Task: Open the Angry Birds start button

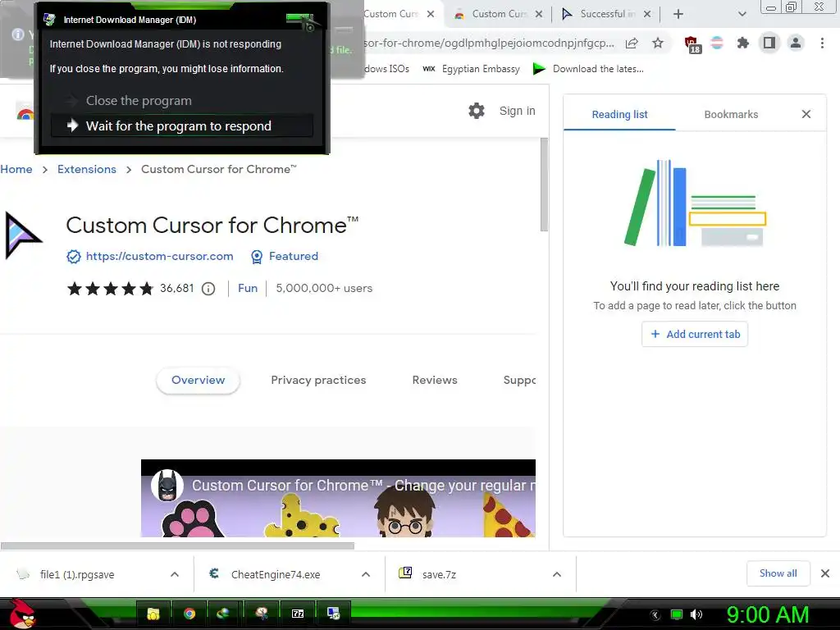Action: [x=21, y=614]
